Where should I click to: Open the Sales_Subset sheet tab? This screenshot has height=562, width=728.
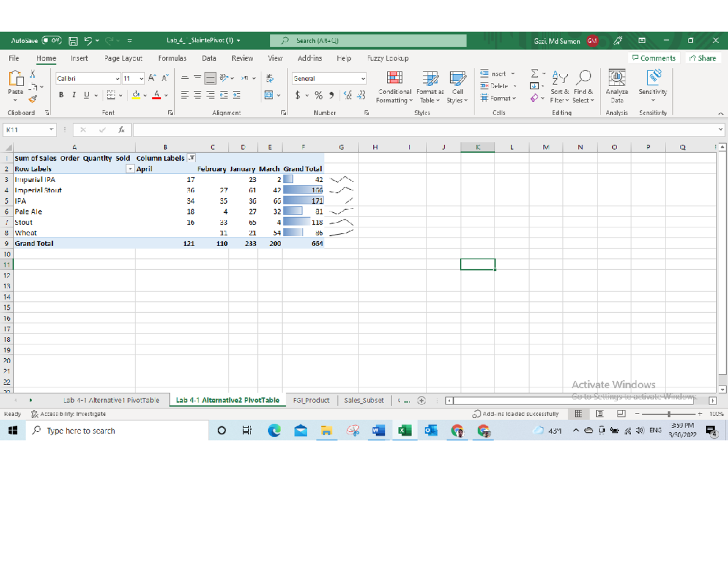tap(363, 400)
